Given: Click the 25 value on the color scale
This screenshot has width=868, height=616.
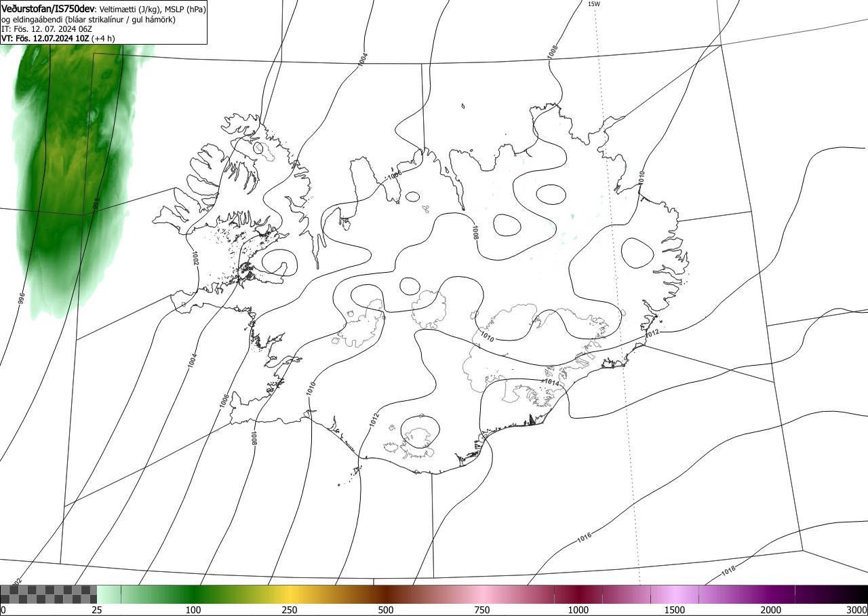Looking at the screenshot, I should (97, 610).
